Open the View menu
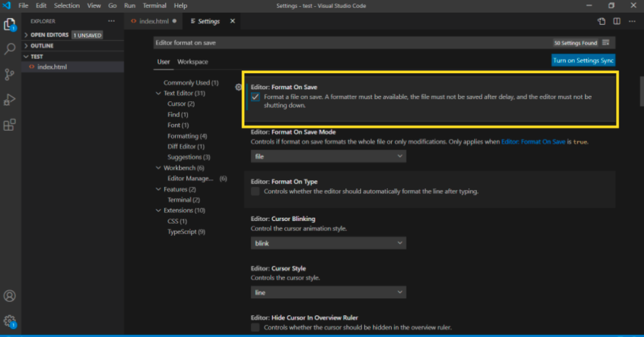The height and width of the screenshot is (337, 644). pos(94,6)
